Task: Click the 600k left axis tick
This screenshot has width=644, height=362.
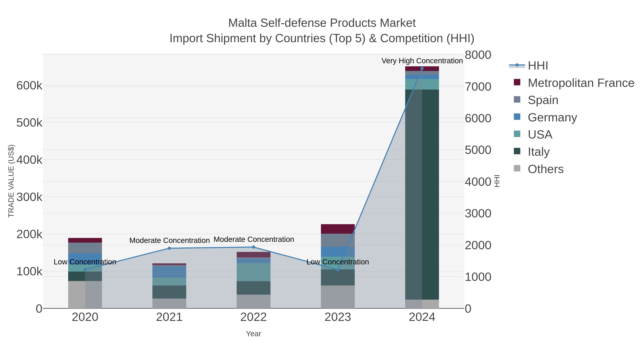Action: click(x=29, y=86)
